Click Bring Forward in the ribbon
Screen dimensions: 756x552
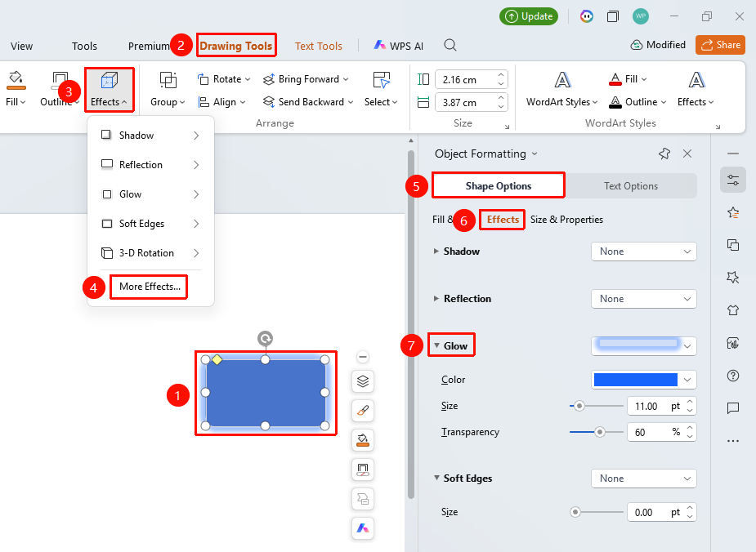coord(306,79)
